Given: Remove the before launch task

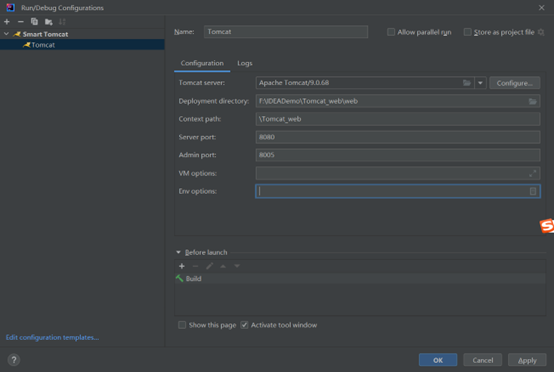Looking at the screenshot, I should point(195,266).
